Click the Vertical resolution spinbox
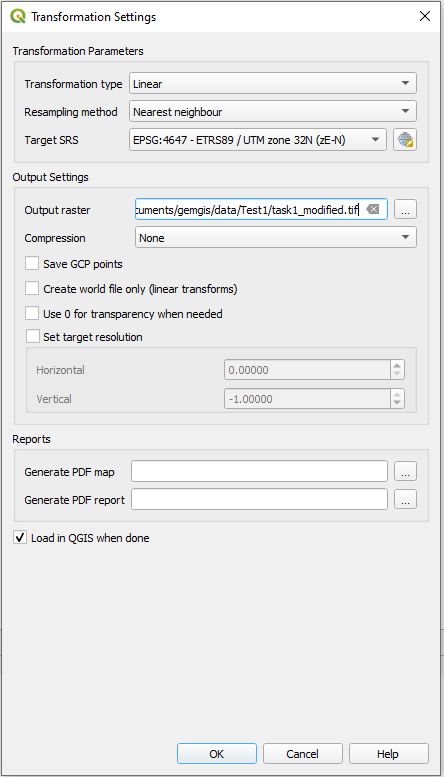444x777 pixels. [314, 398]
